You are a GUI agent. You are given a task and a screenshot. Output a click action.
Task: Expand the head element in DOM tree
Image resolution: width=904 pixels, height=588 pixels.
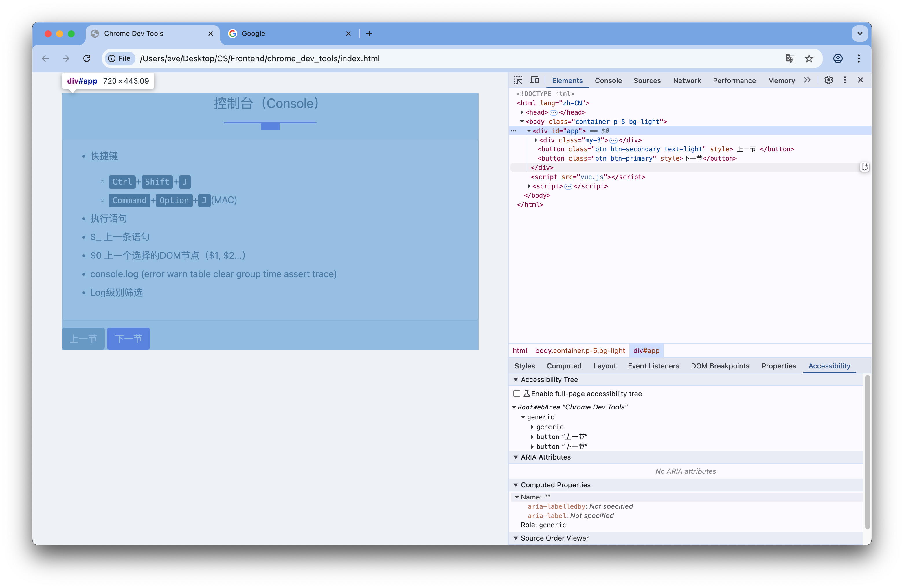pos(522,112)
